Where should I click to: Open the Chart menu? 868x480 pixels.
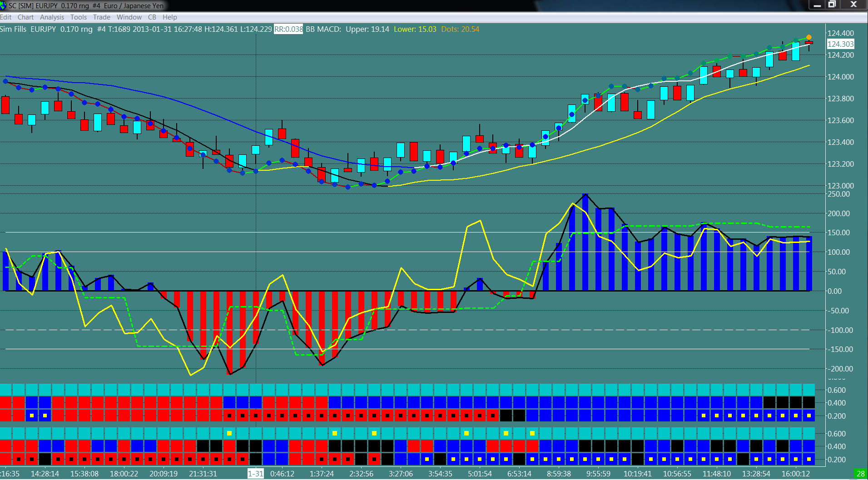click(25, 17)
